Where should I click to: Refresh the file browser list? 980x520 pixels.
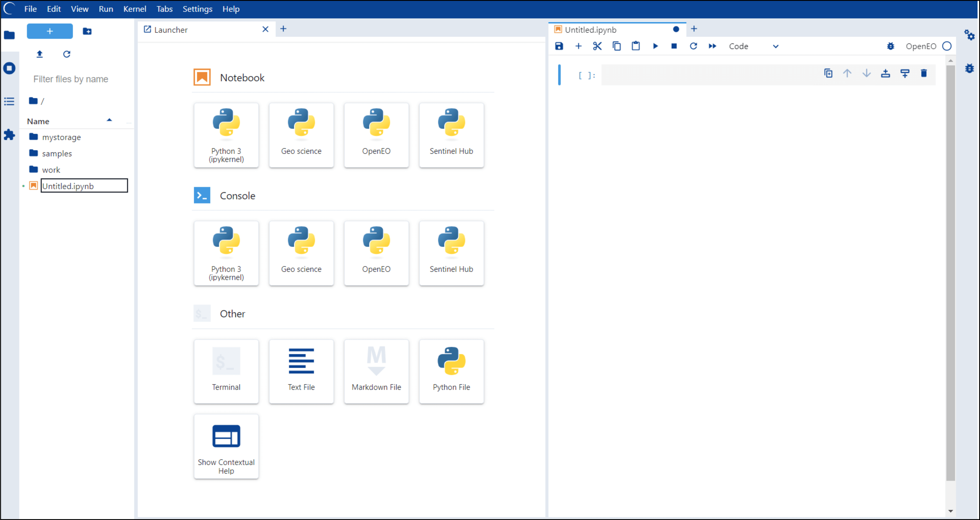(67, 55)
